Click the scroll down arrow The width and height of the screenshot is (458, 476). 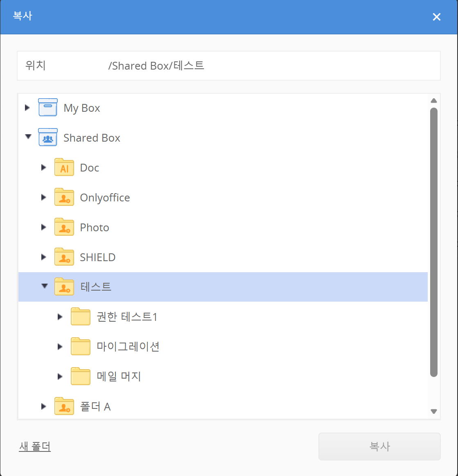[434, 411]
